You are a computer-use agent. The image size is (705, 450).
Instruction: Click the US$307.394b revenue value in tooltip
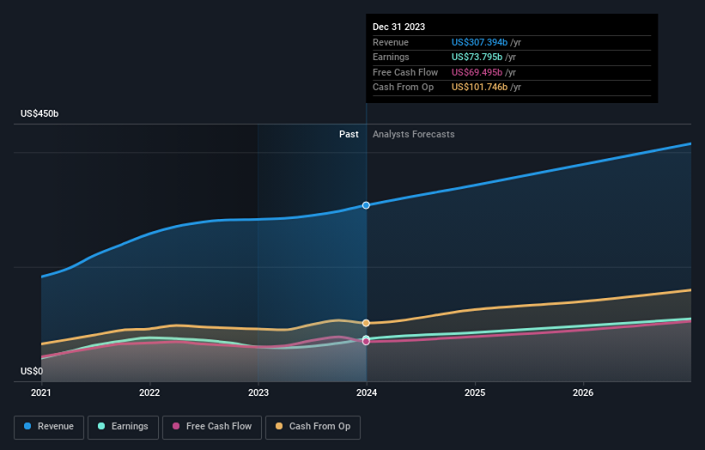click(480, 43)
